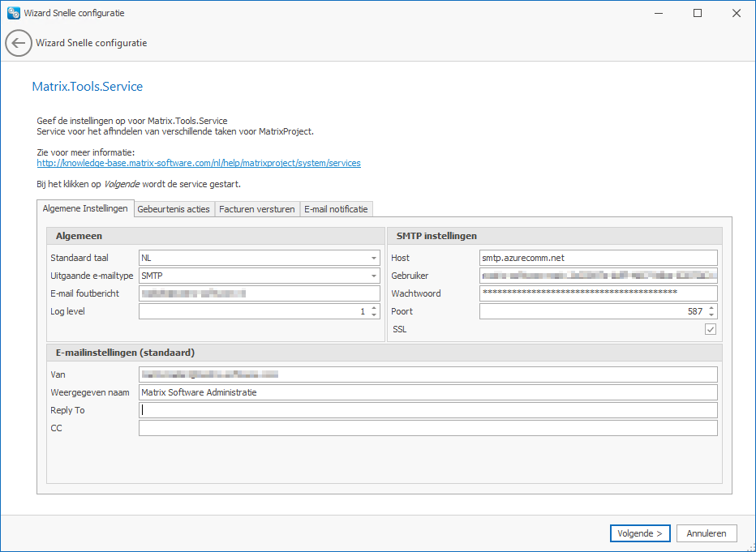This screenshot has width=756, height=552.
Task: Click the wizard back arrow icon
Action: (x=18, y=43)
